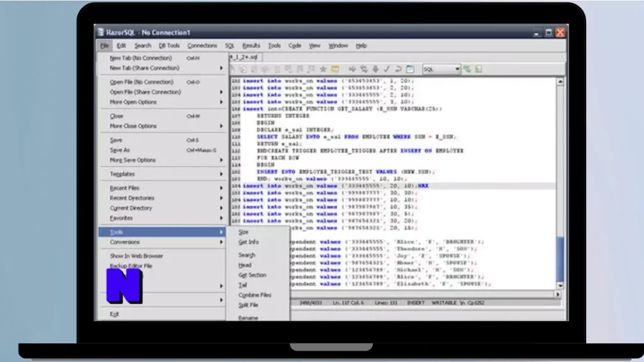Choose Get Section in the Tools submenu
This screenshot has width=644, height=362.
[x=258, y=275]
